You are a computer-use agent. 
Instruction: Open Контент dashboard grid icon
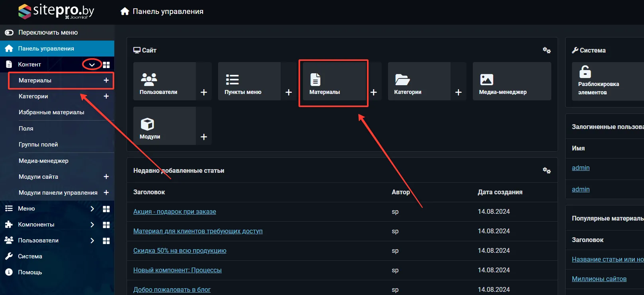pos(106,64)
